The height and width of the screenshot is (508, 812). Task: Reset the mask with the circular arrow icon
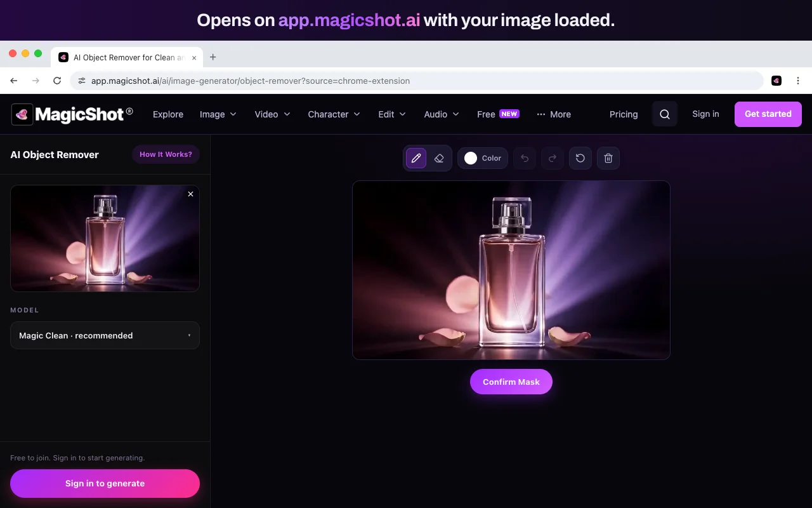580,158
